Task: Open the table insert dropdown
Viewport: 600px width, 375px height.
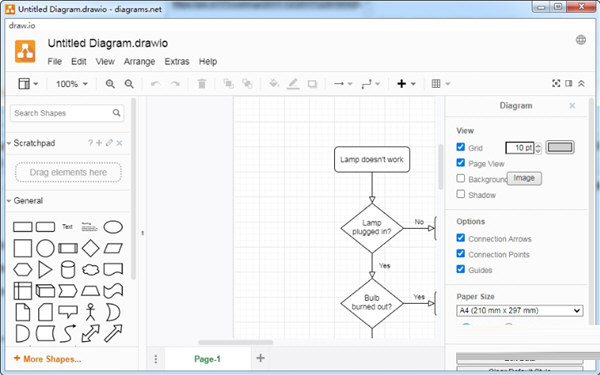Action: pyautogui.click(x=440, y=84)
